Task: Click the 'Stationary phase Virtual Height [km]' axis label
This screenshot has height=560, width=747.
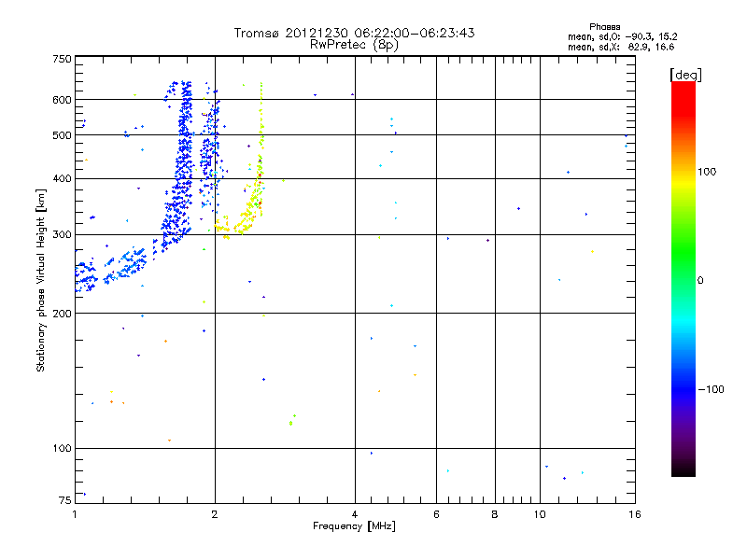Action: tap(41, 280)
